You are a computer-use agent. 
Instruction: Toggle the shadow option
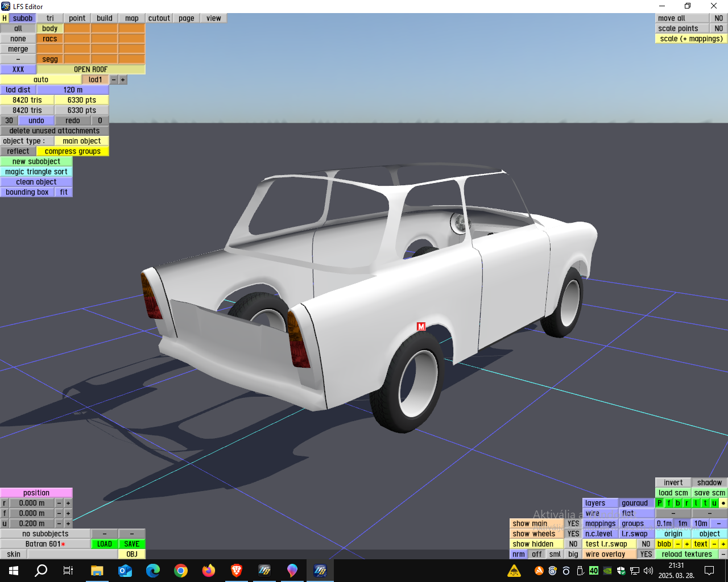coord(710,483)
